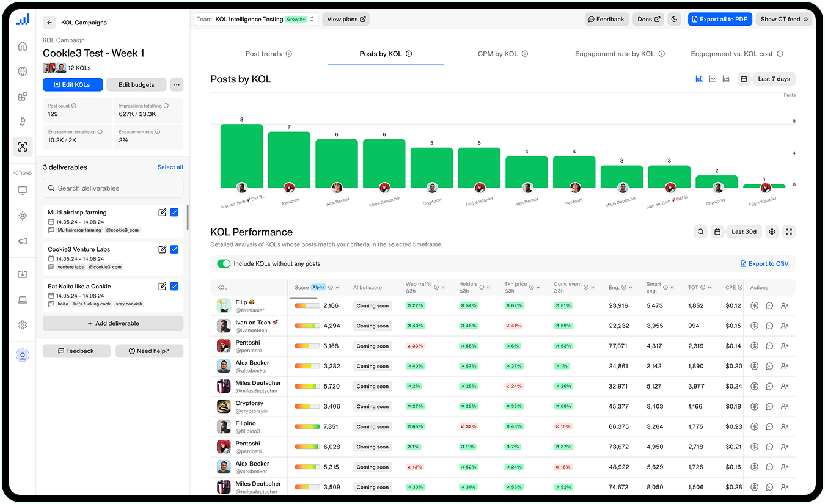Uncheck Eat Kaito like a Cookie checkbox
The image size is (825, 504).
174,286
